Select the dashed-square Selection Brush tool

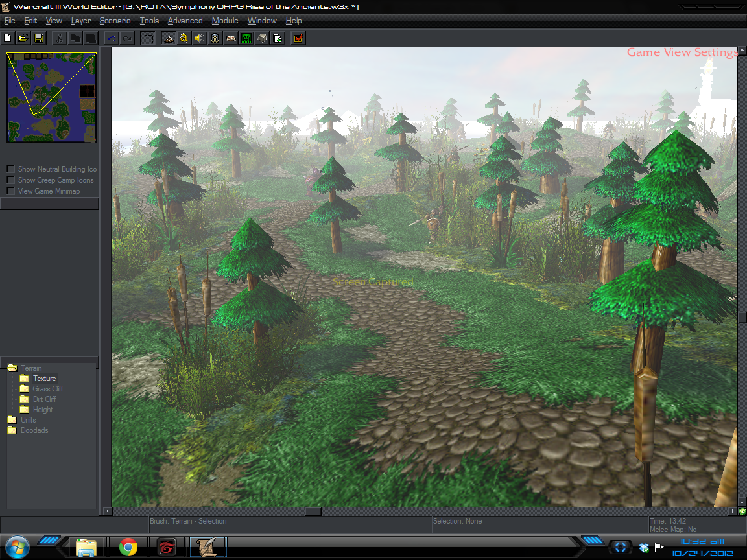click(x=148, y=38)
